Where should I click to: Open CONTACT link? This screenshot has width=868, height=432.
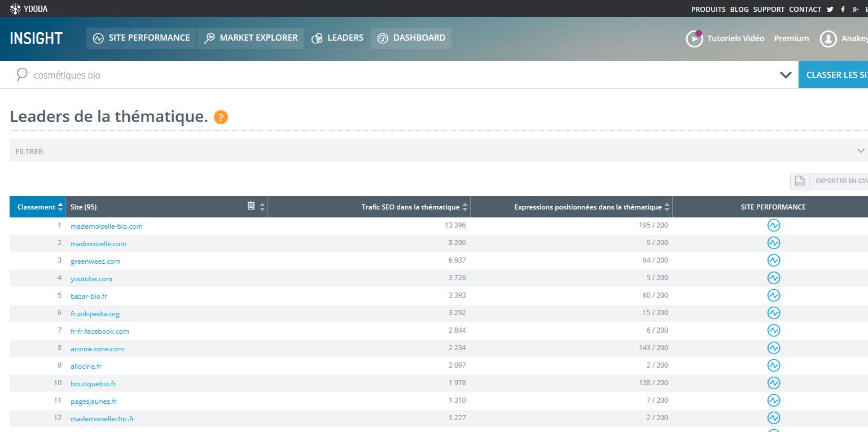click(805, 9)
